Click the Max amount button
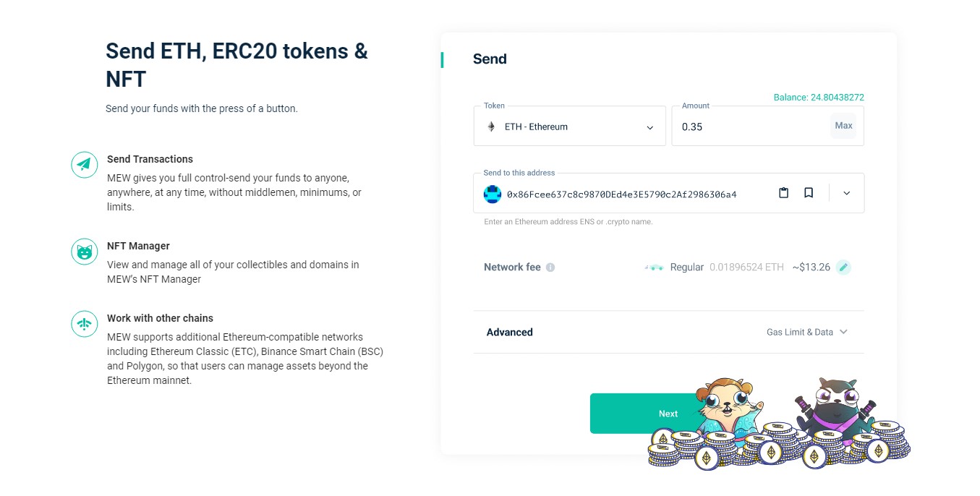The image size is (980, 496). click(x=843, y=126)
